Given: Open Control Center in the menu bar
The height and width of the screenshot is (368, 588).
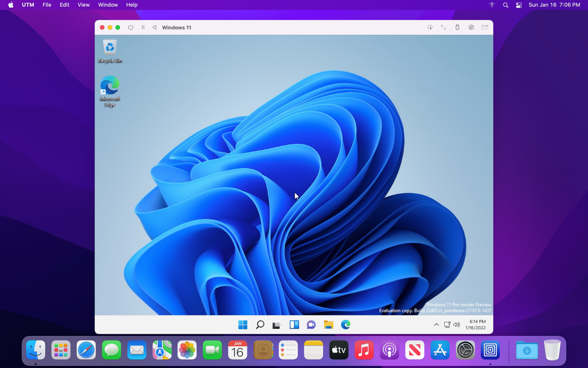Looking at the screenshot, I should pos(519,5).
